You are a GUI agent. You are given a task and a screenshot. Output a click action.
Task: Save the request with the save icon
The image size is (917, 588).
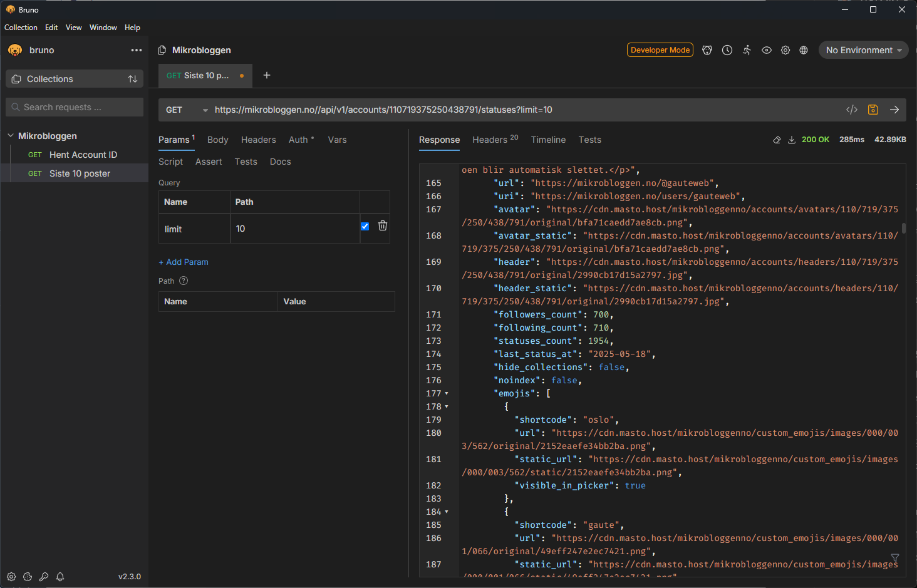(x=873, y=110)
